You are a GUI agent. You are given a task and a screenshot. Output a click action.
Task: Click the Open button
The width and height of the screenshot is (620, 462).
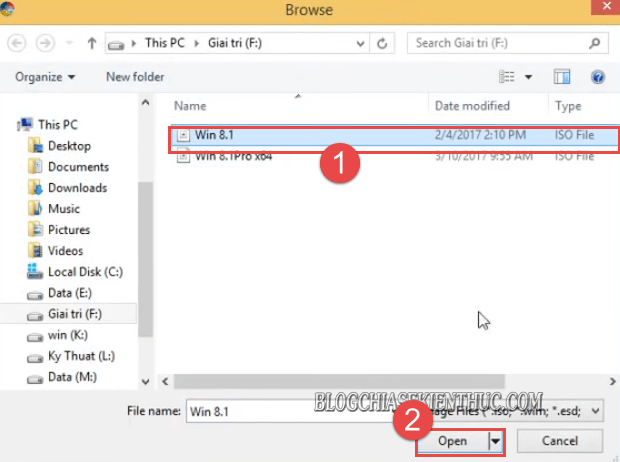pos(453,441)
